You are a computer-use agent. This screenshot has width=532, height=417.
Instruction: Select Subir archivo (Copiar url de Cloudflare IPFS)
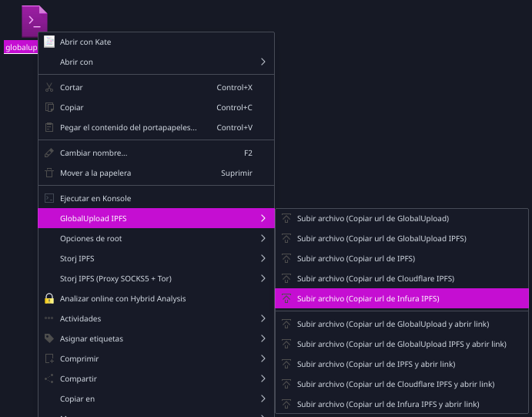click(x=402, y=278)
